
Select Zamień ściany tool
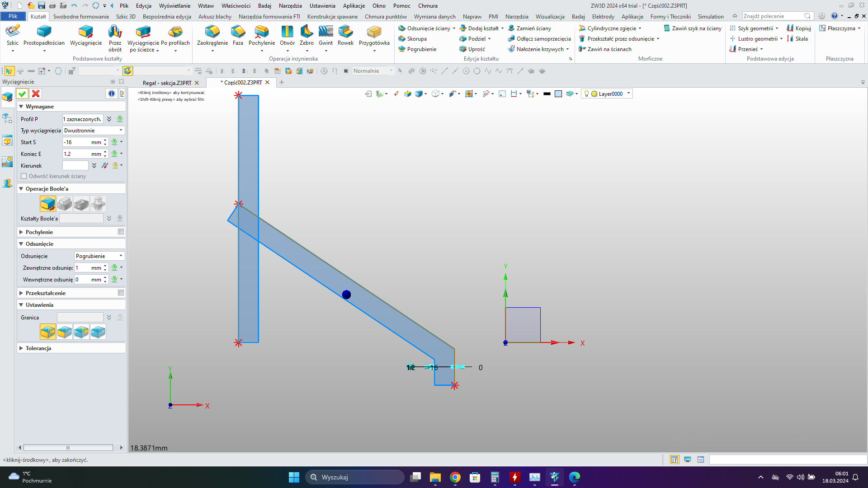coord(529,28)
